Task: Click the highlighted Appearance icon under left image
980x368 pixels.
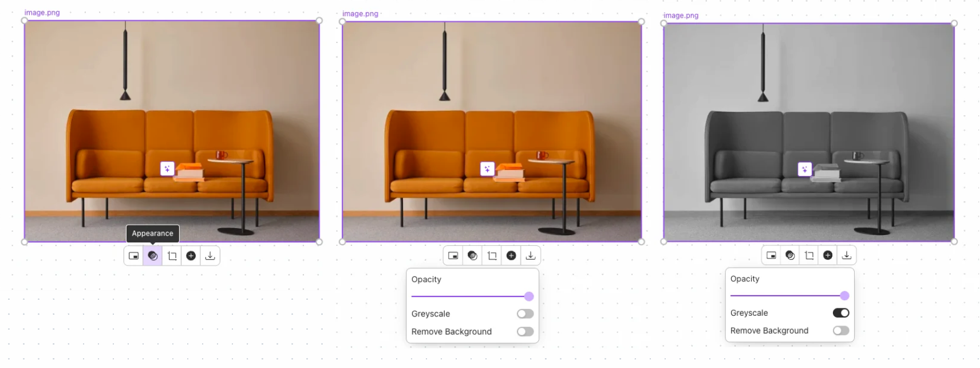Action: [153, 256]
